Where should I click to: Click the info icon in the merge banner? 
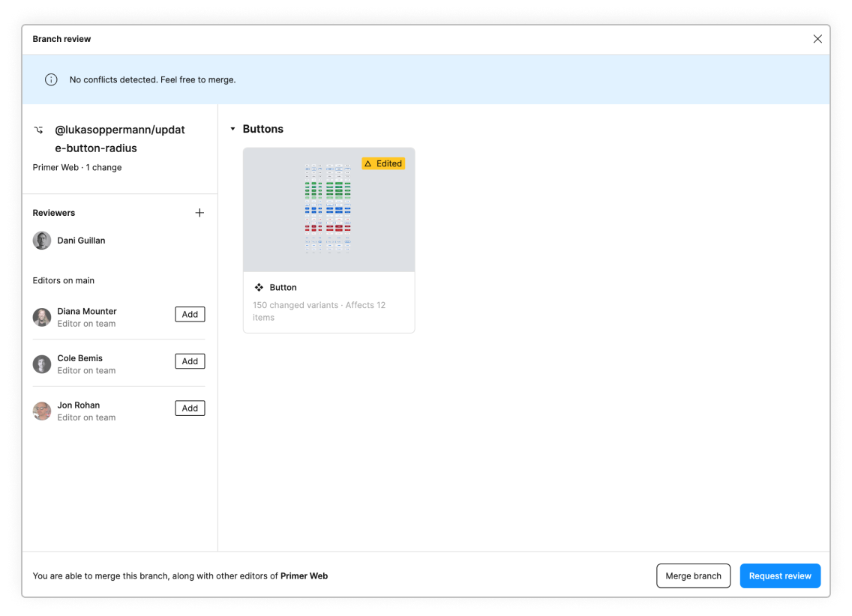coord(51,79)
